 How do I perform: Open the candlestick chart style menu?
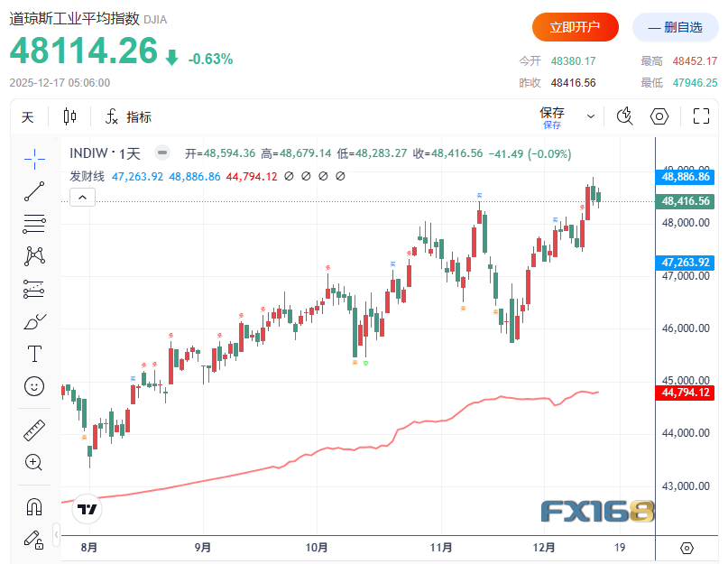pyautogui.click(x=69, y=116)
